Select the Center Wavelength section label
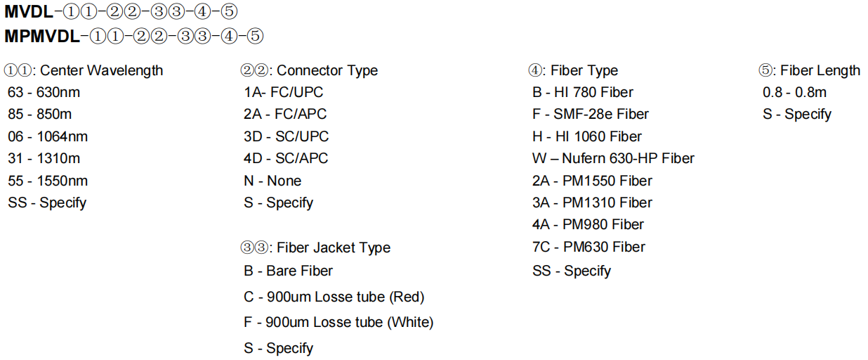Image resolution: width=868 pixels, height=360 pixels. click(84, 70)
